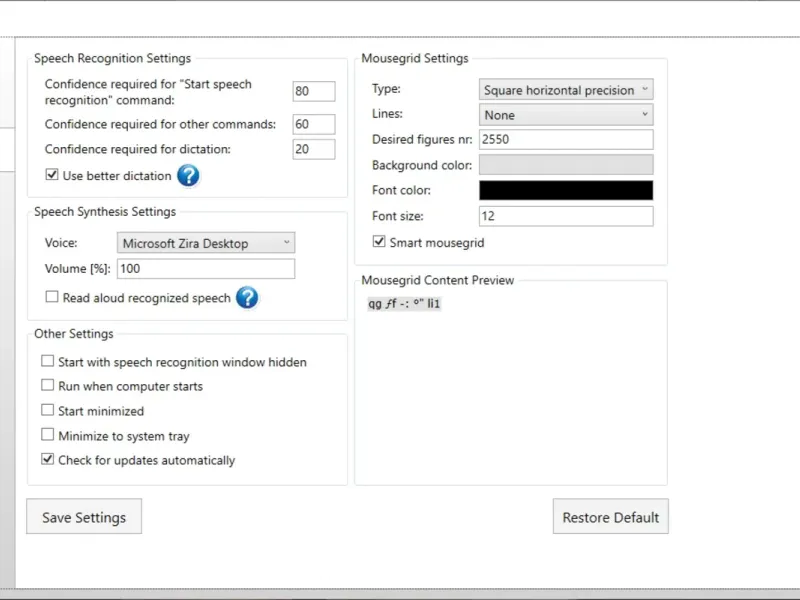Screen dimensions: 800x600
Task: Focus the Volume percentage input field
Action: point(206,269)
